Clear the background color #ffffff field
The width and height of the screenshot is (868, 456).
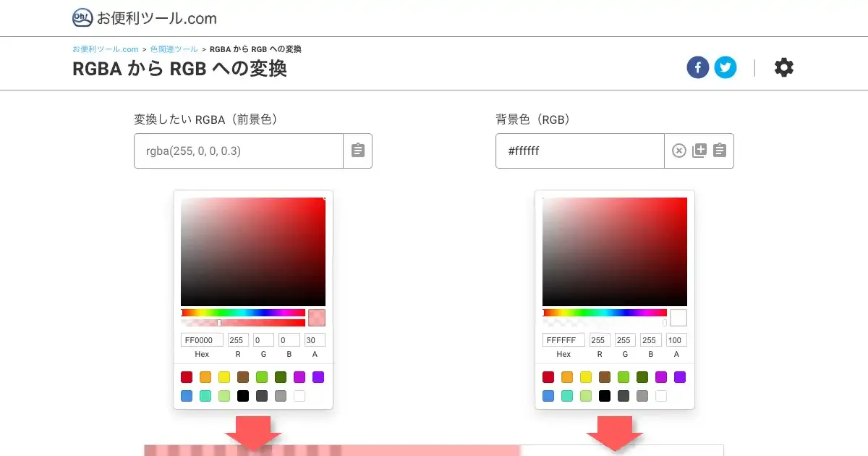click(678, 151)
